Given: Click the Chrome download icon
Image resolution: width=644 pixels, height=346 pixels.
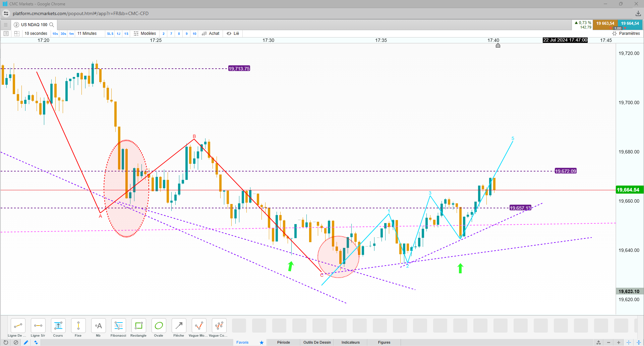Looking at the screenshot, I should 638,13.
